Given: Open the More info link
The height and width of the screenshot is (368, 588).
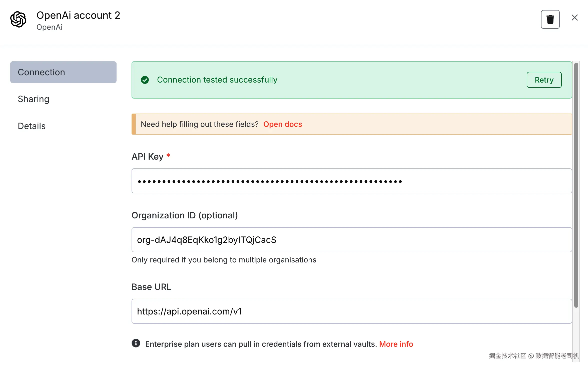Looking at the screenshot, I should [x=396, y=344].
